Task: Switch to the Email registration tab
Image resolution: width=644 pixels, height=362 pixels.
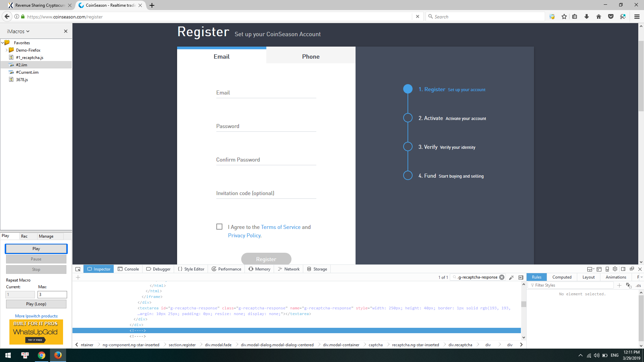Action: tap(221, 56)
